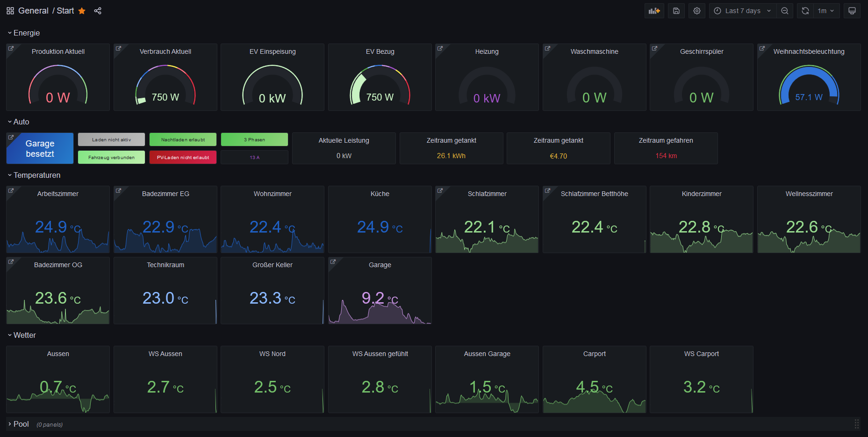Open Kinderzimmer panel title menu
Viewport: 868px width, 437px height.
point(702,194)
